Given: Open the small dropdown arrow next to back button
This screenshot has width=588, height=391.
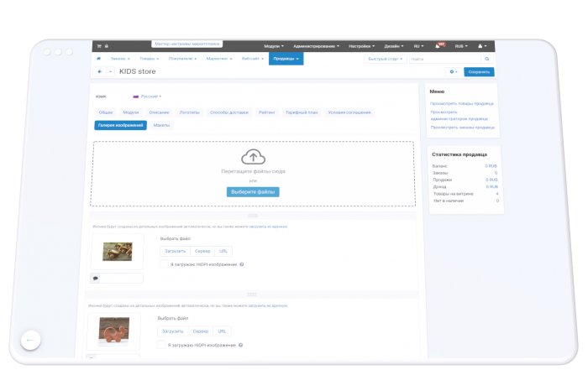Looking at the screenshot, I should coord(110,71).
